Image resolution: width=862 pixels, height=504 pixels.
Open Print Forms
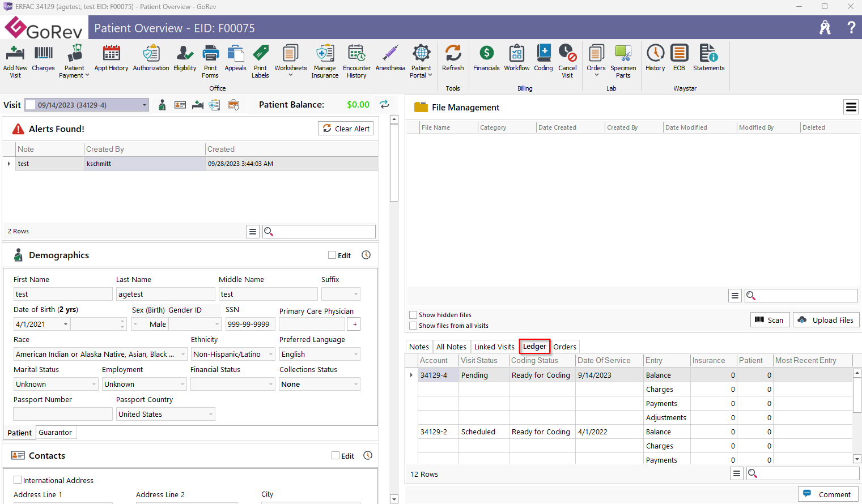point(210,61)
